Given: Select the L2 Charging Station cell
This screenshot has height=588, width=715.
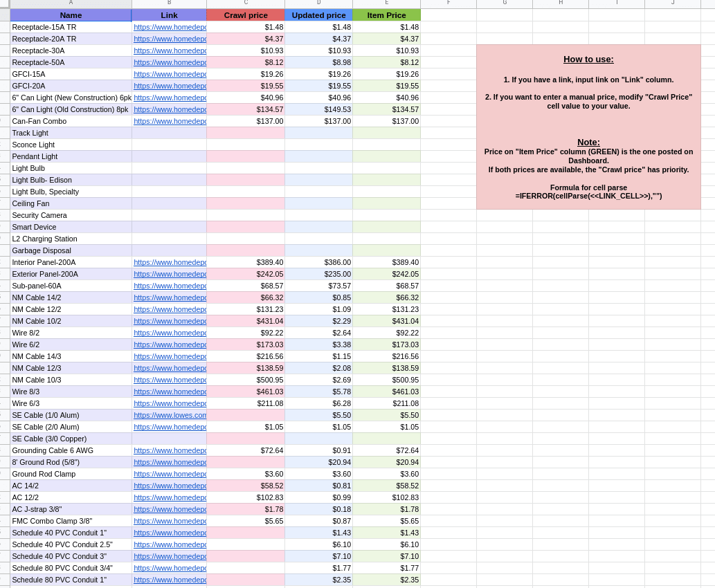Looking at the screenshot, I should coord(71,239).
